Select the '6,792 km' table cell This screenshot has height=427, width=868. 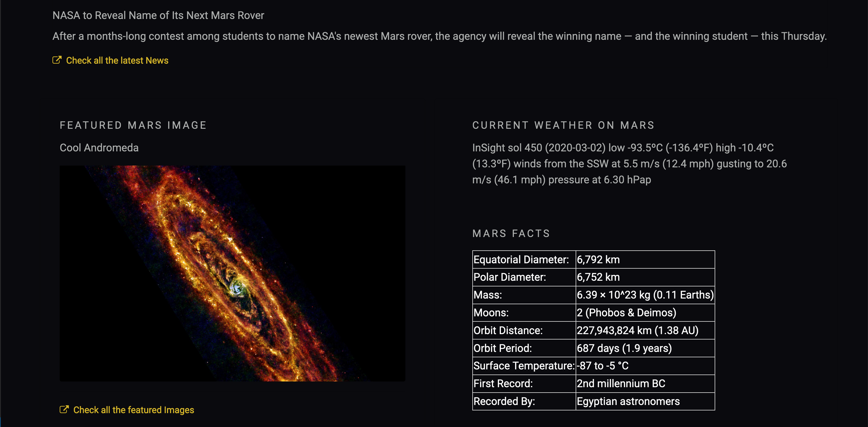click(x=645, y=260)
